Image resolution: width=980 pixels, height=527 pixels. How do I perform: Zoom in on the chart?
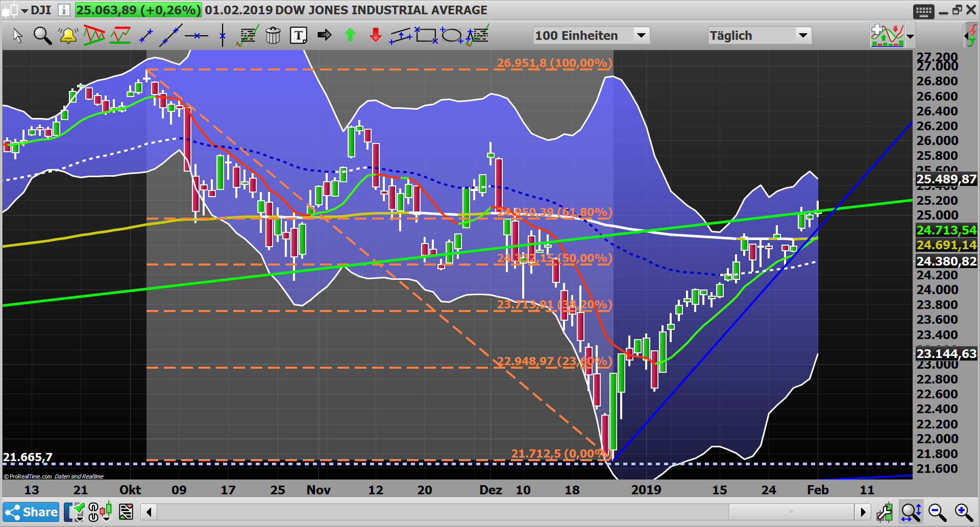(x=964, y=512)
